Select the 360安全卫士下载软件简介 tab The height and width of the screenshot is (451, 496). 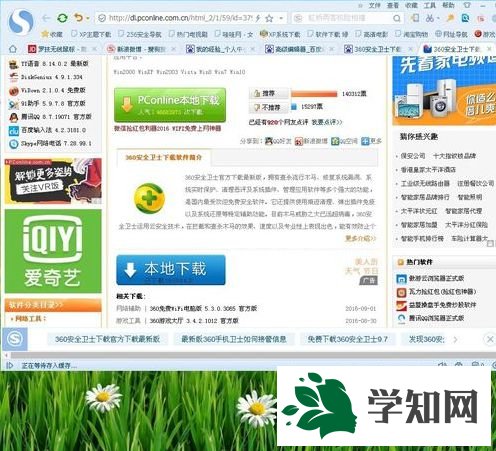pyautogui.click(x=163, y=157)
